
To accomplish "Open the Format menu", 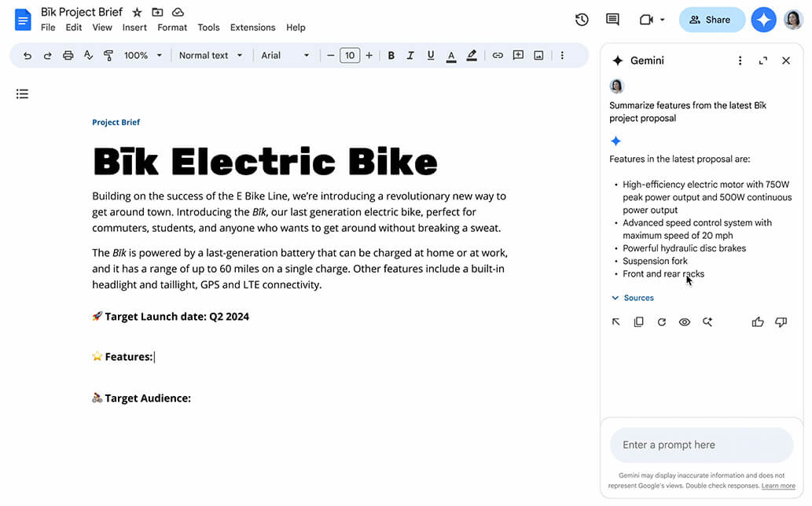I will [x=172, y=27].
